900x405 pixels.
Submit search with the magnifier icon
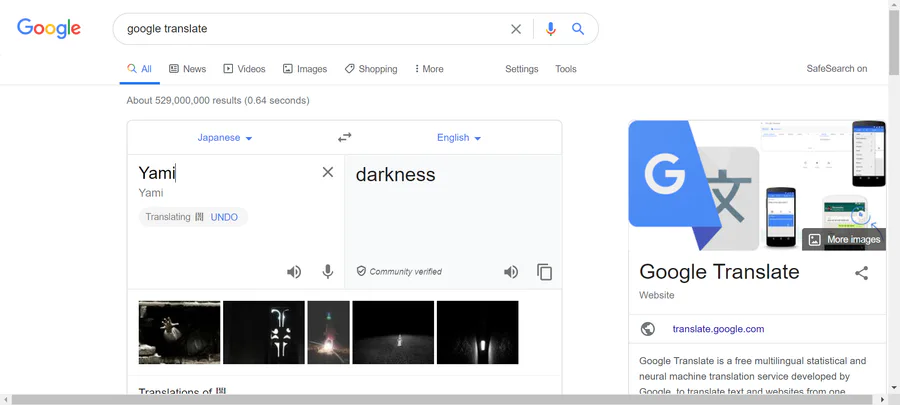[578, 29]
